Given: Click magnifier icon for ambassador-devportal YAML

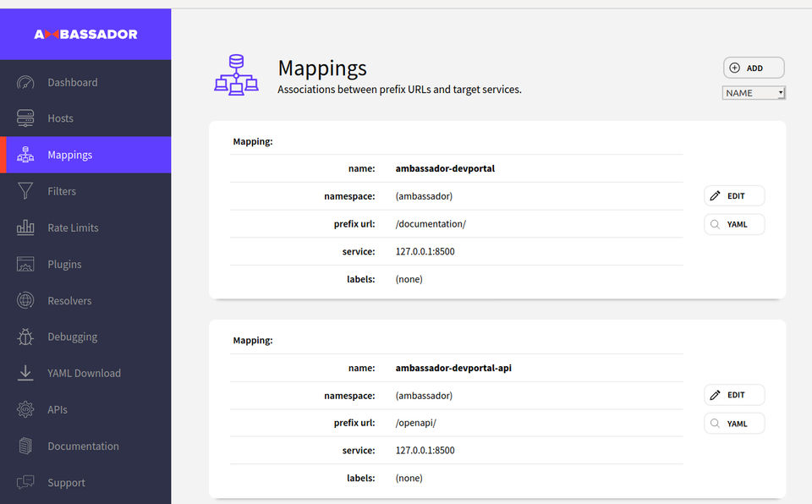Looking at the screenshot, I should (716, 224).
